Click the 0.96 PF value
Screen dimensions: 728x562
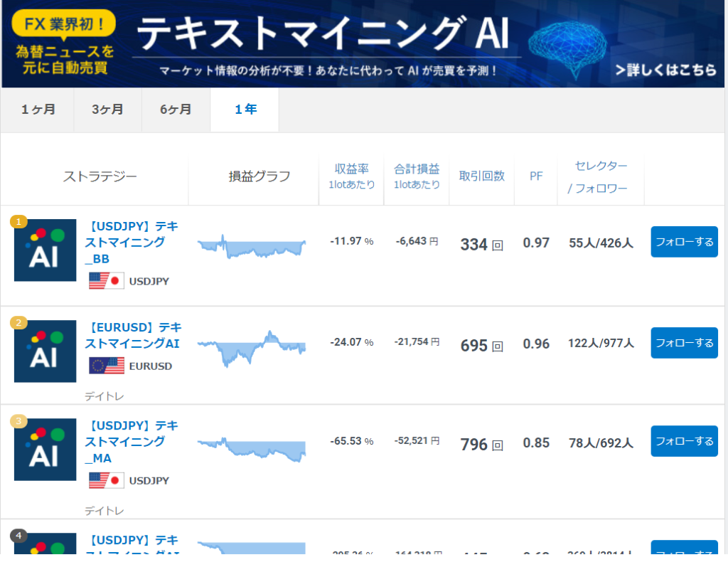(536, 344)
